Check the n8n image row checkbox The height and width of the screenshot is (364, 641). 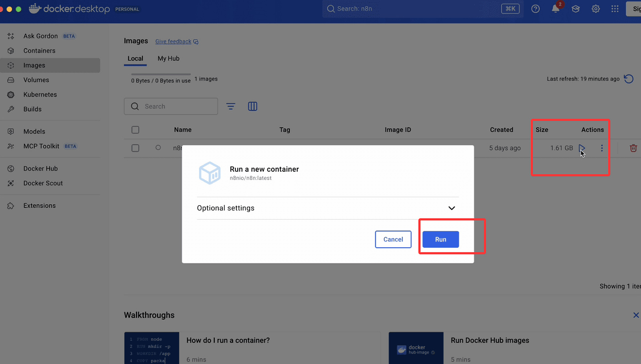[135, 148]
